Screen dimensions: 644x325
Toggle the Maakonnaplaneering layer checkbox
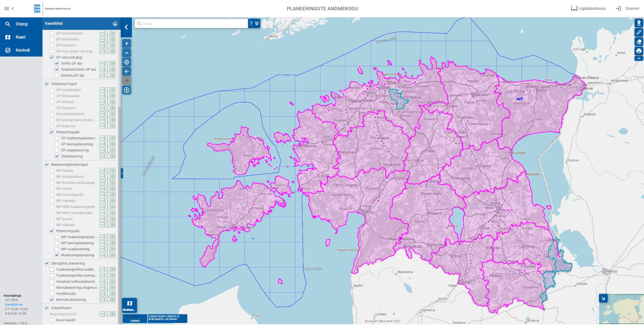point(57,255)
